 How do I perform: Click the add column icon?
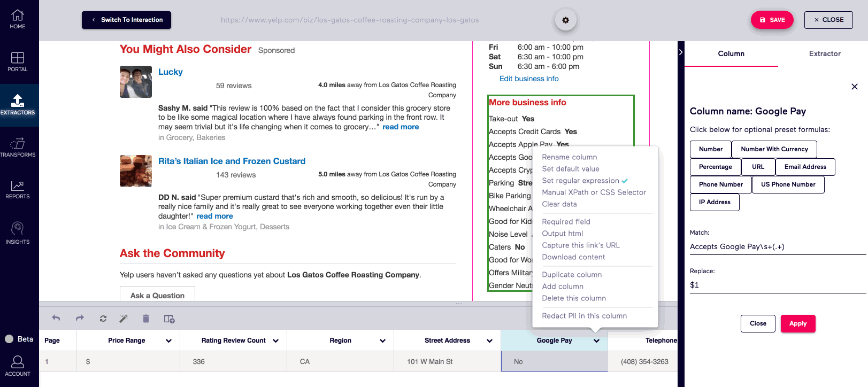(x=169, y=319)
